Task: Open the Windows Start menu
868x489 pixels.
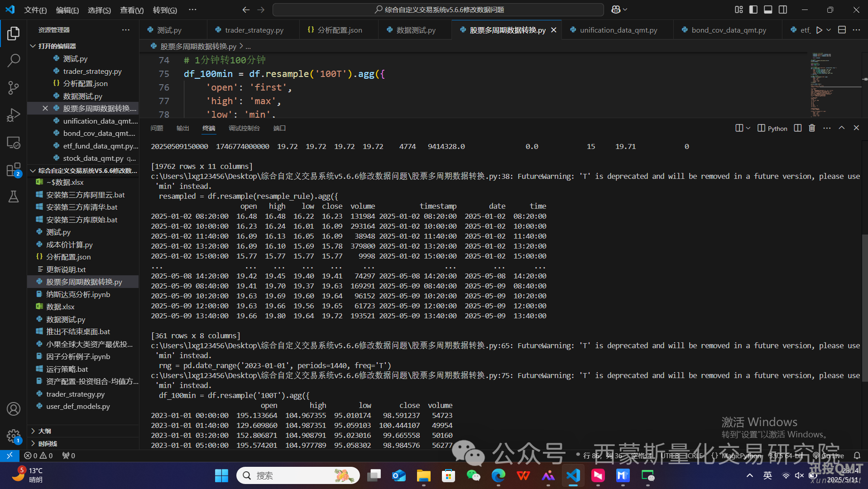Action: pos(221,475)
